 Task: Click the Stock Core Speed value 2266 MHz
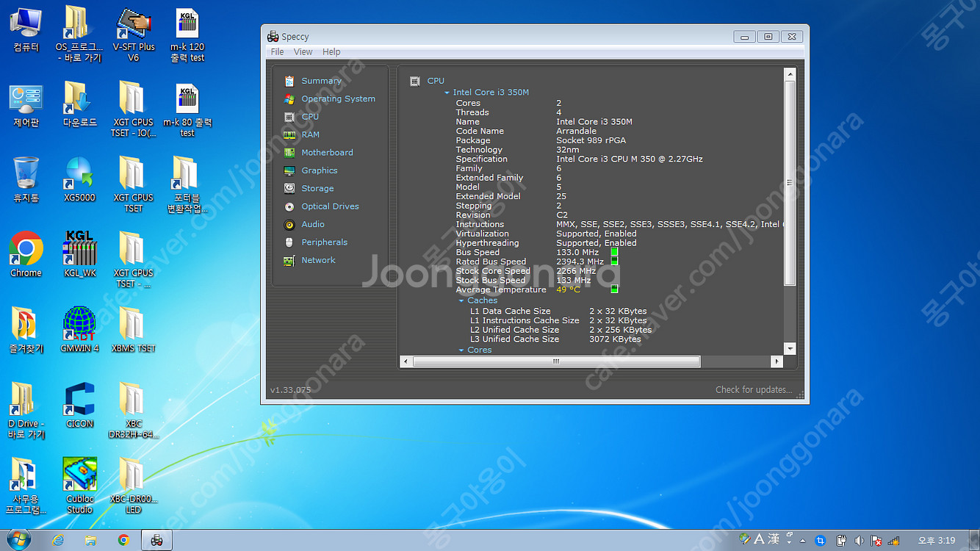[576, 271]
